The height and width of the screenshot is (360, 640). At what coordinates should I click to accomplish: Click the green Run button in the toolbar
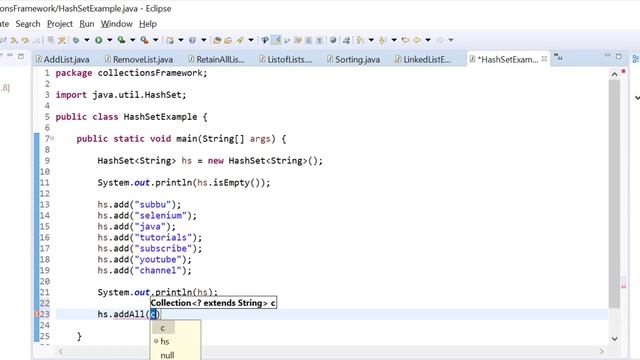pyautogui.click(x=98, y=40)
